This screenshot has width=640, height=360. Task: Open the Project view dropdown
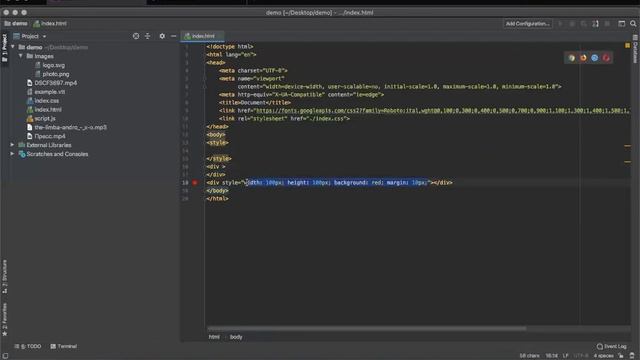click(30, 36)
